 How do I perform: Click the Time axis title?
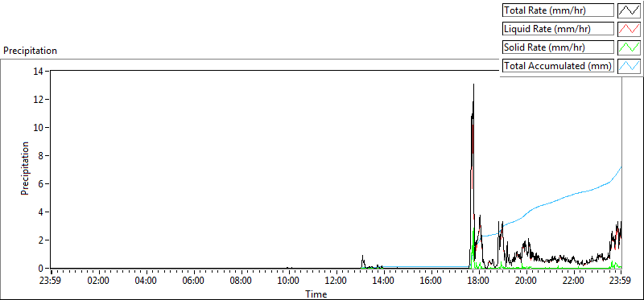(x=316, y=294)
